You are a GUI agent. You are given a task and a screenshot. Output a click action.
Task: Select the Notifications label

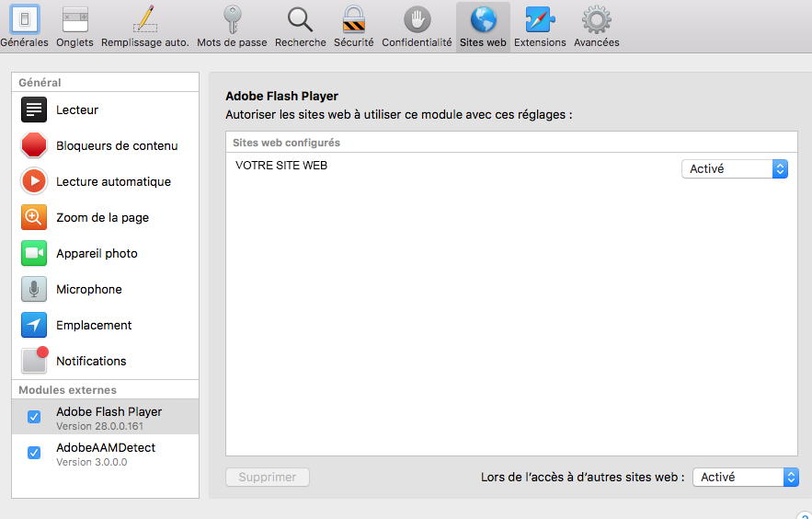[91, 361]
